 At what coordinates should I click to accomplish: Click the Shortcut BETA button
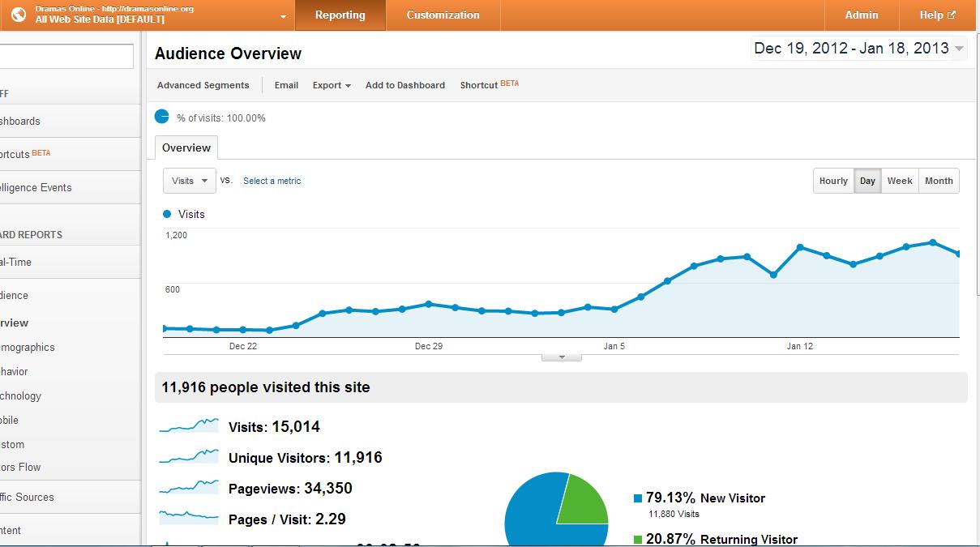click(489, 84)
